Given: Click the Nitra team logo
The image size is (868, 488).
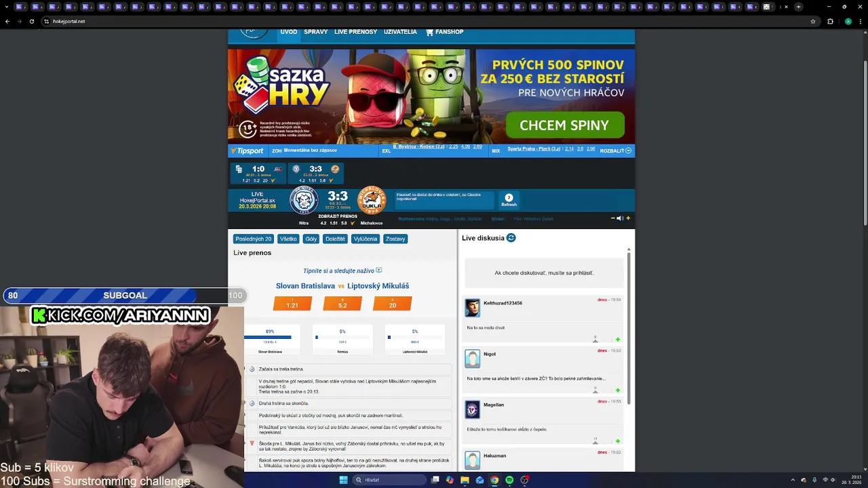Looking at the screenshot, I should pyautogui.click(x=304, y=201).
